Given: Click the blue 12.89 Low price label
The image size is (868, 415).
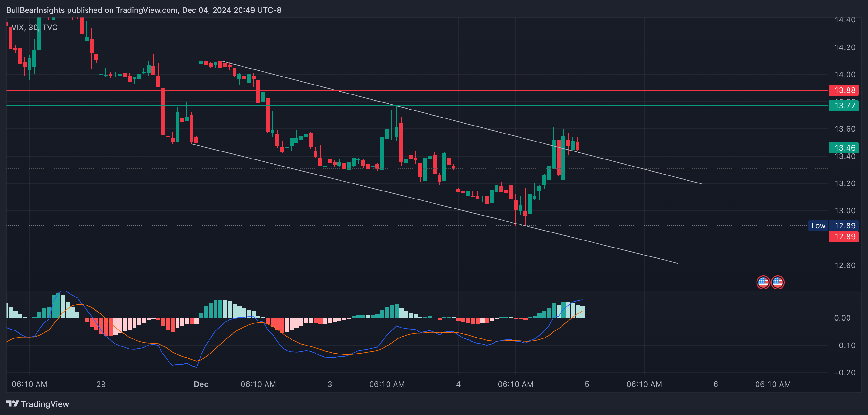Looking at the screenshot, I should tap(844, 226).
